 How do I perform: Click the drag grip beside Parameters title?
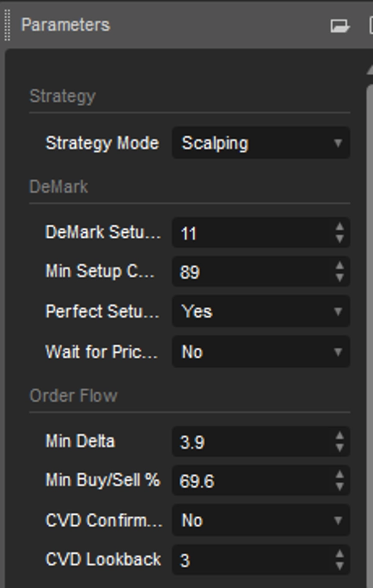7,25
